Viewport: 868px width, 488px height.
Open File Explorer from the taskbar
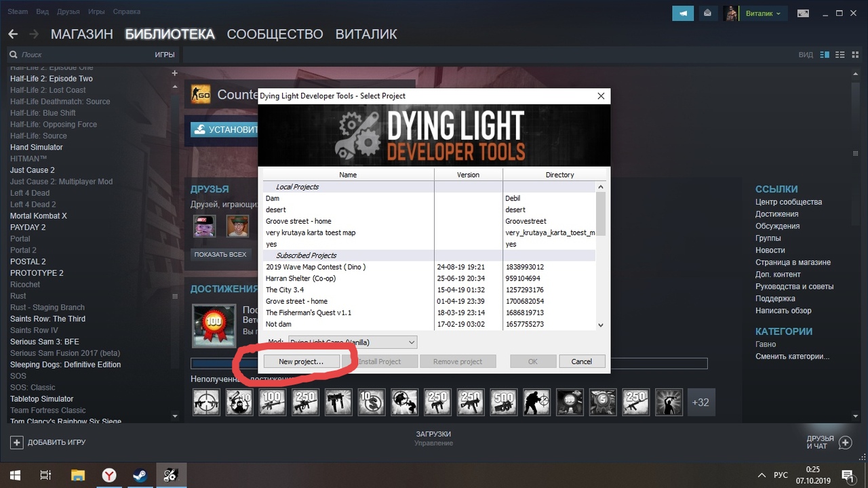[77, 475]
